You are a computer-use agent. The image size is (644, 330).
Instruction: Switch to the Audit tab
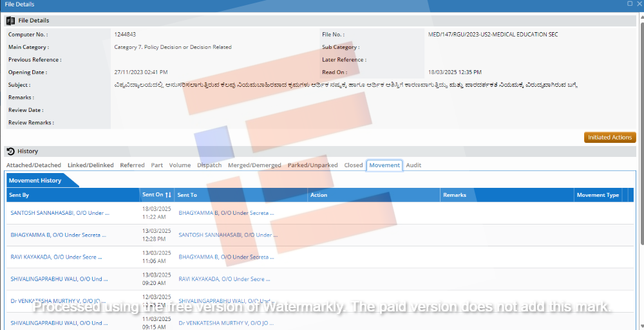(x=413, y=165)
